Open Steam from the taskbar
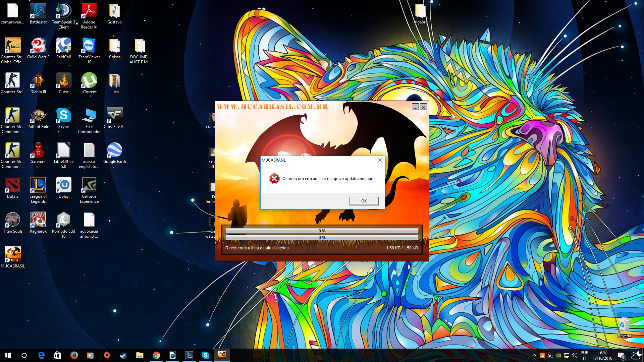The height and width of the screenshot is (362, 644). pyautogui.click(x=123, y=355)
